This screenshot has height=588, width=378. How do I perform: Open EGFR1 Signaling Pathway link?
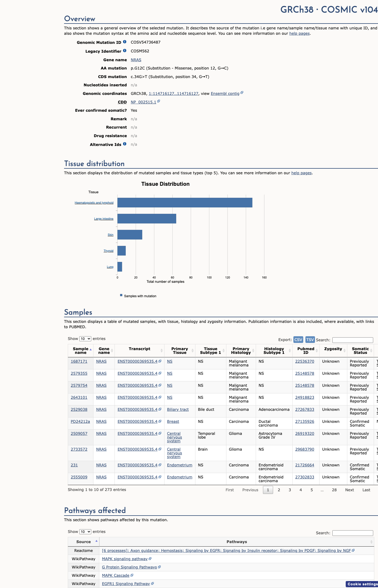click(x=126, y=584)
